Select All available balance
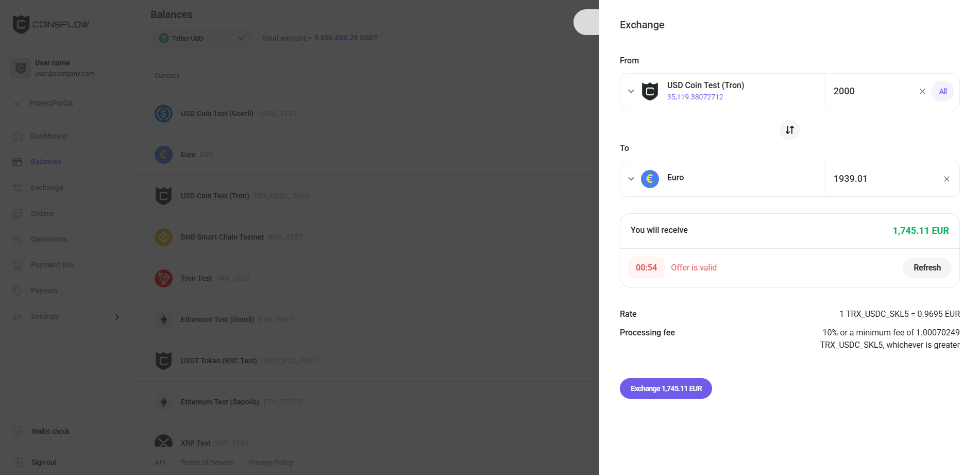 942,91
